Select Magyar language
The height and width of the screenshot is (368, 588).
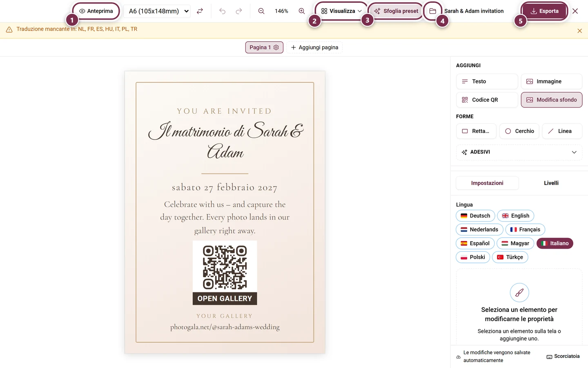[515, 243]
